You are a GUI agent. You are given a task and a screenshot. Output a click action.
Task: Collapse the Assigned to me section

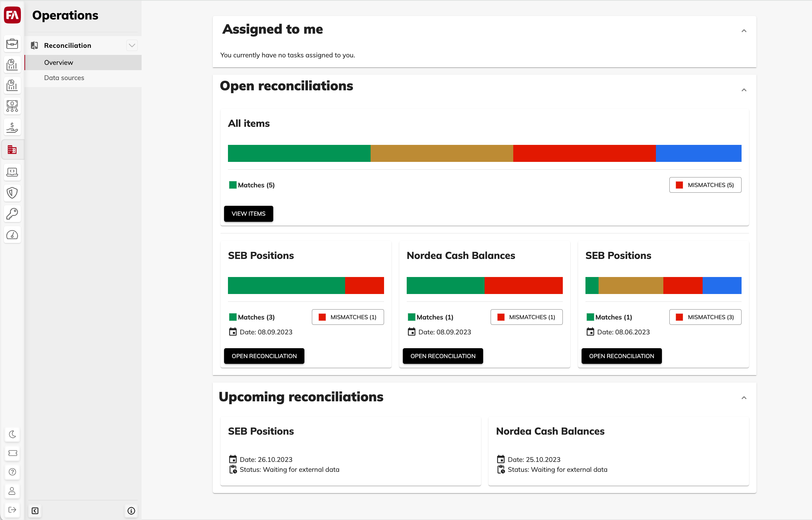pyautogui.click(x=744, y=31)
